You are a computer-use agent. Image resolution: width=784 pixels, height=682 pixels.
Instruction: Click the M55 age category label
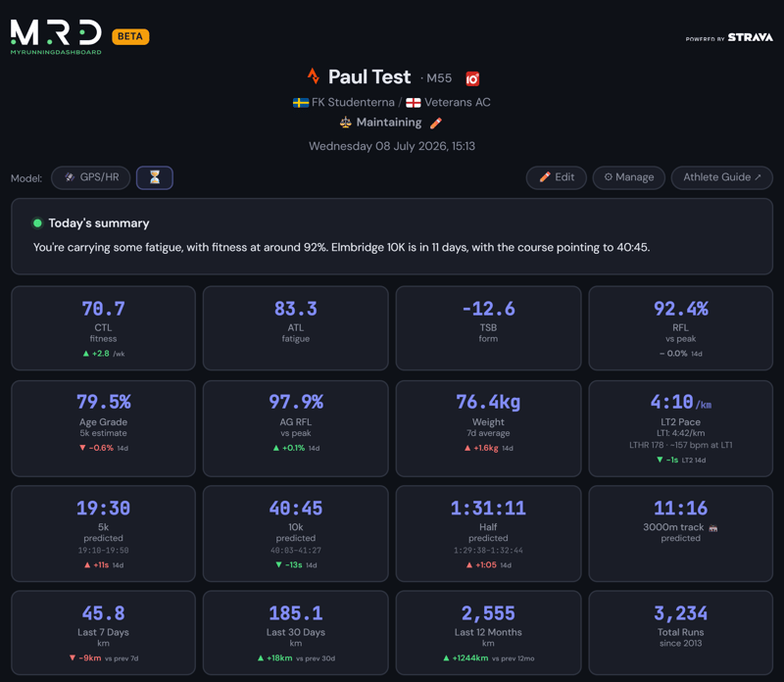click(x=439, y=78)
